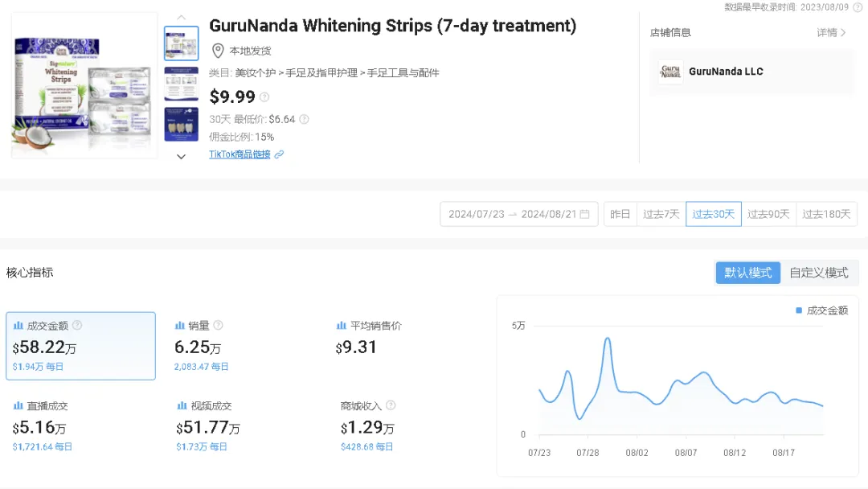
Task: Toggle the 成交金额 chart legend item
Action: pyautogui.click(x=821, y=310)
